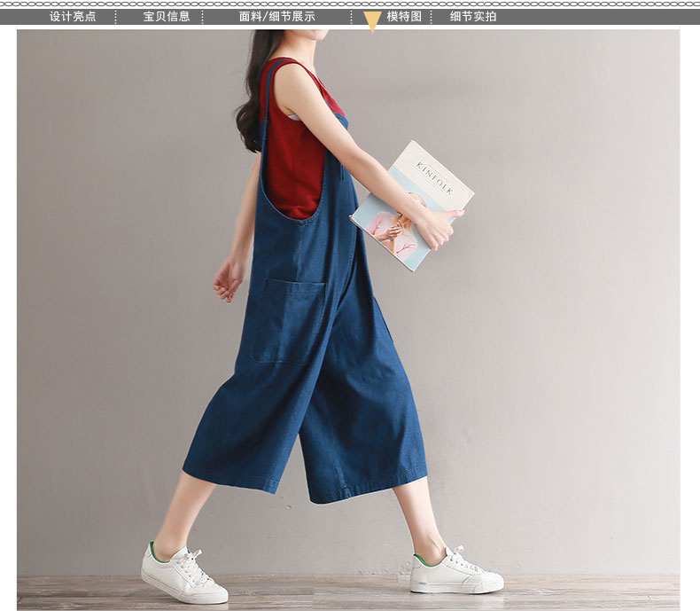Open the 设计亮点 tab
Viewport: 700px width, 611px height.
[73, 17]
